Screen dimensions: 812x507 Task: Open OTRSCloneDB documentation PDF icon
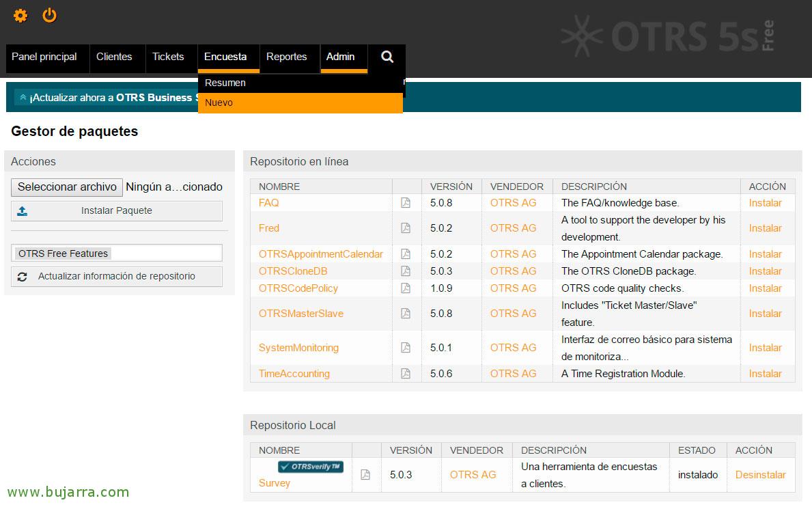pyautogui.click(x=406, y=271)
